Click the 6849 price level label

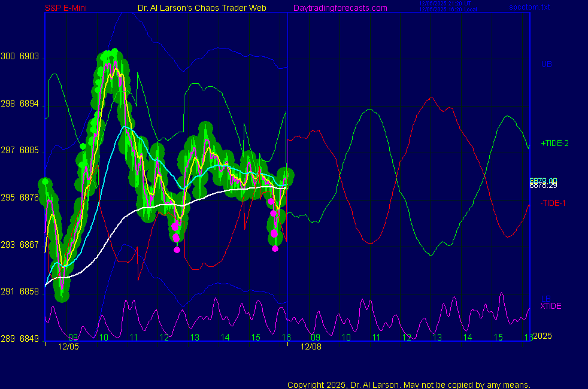[x=30, y=339]
